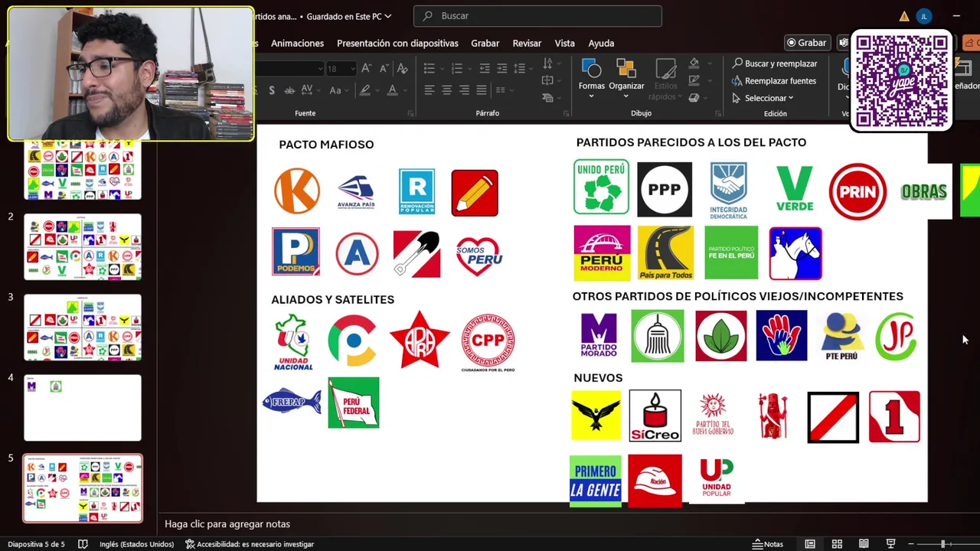Center the text
The image size is (980, 551).
point(446,90)
